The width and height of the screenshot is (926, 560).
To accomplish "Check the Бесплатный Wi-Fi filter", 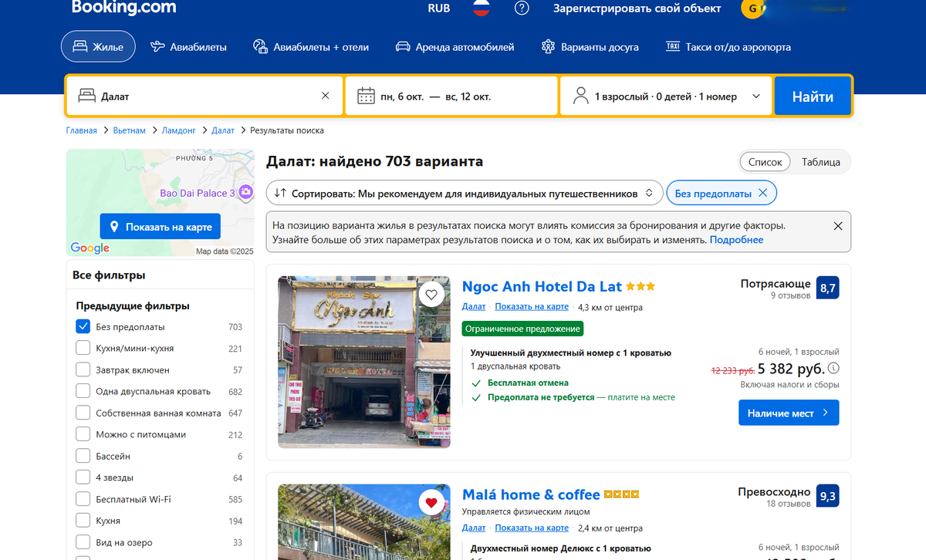I will pos(83,499).
